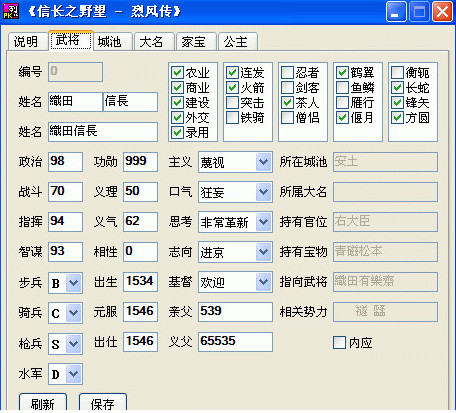Open the 枪兵 rank dropdown

click(x=65, y=344)
